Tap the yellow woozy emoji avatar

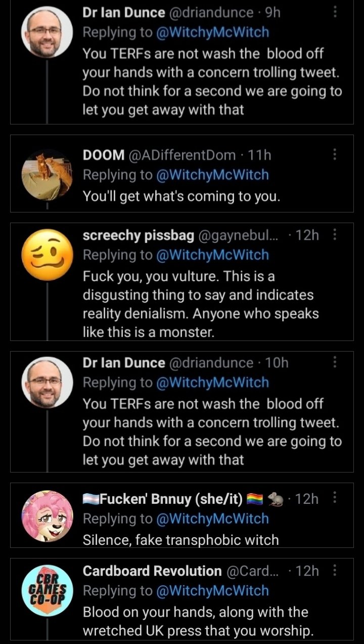[48, 255]
